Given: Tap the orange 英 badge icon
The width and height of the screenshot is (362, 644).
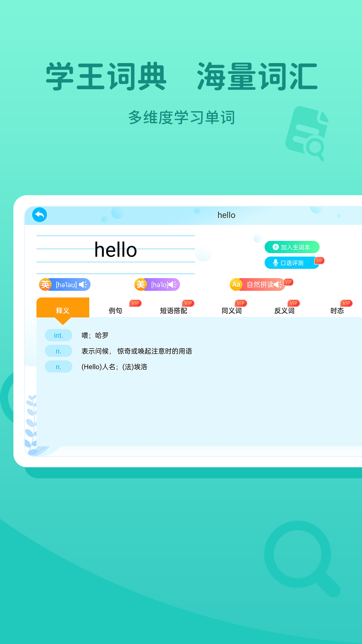Looking at the screenshot, I should (x=45, y=285).
